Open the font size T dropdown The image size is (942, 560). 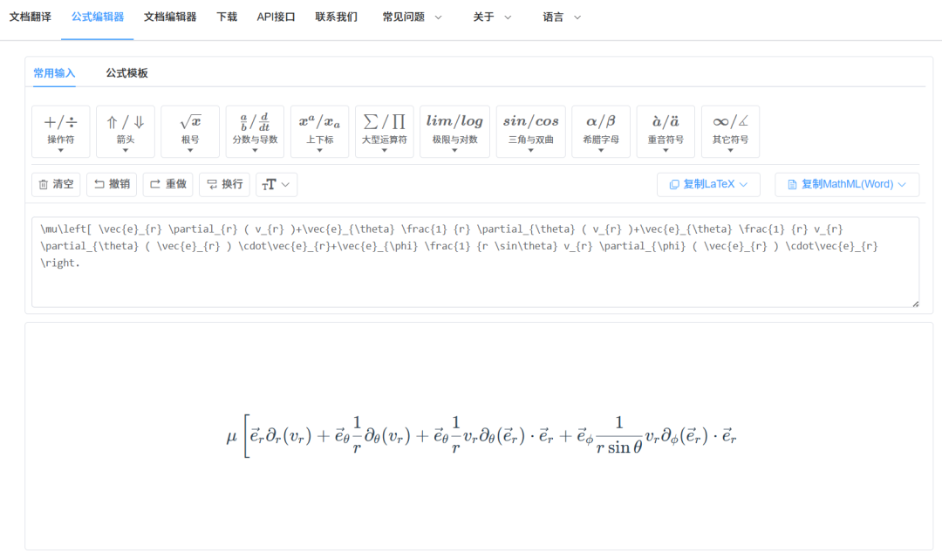[276, 184]
